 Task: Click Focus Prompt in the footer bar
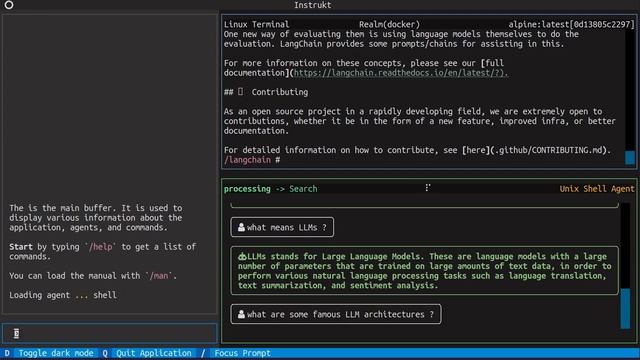[x=242, y=353]
